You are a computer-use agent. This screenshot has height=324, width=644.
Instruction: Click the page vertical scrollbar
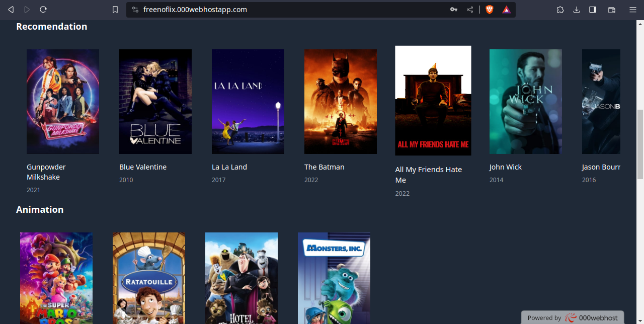640,143
